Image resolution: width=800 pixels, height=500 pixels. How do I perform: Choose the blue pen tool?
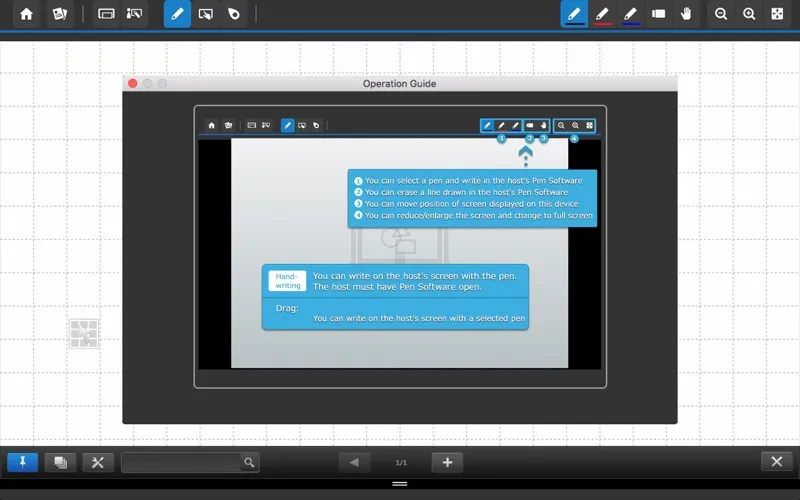630,14
